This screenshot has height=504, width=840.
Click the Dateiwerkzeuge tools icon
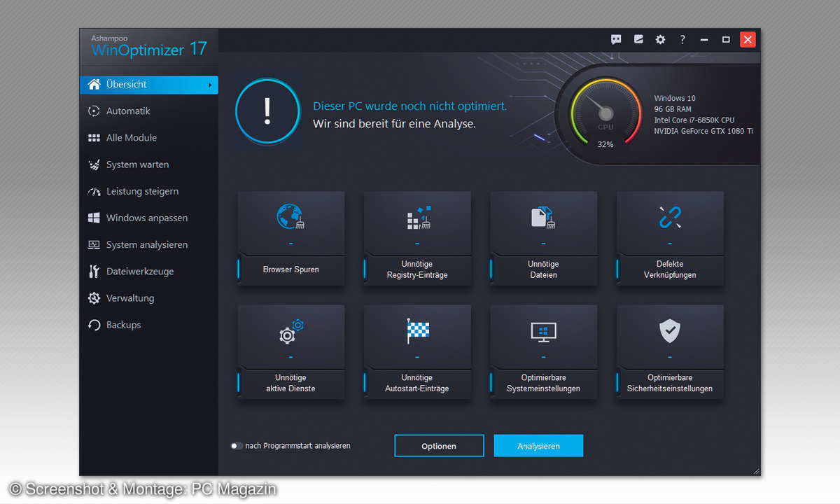pyautogui.click(x=94, y=272)
